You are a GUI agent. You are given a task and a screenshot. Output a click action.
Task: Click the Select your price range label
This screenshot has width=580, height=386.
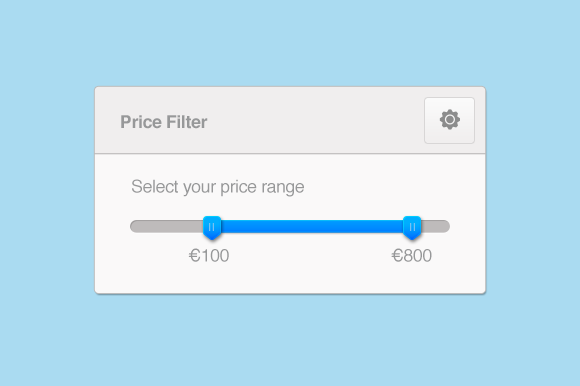(x=218, y=187)
